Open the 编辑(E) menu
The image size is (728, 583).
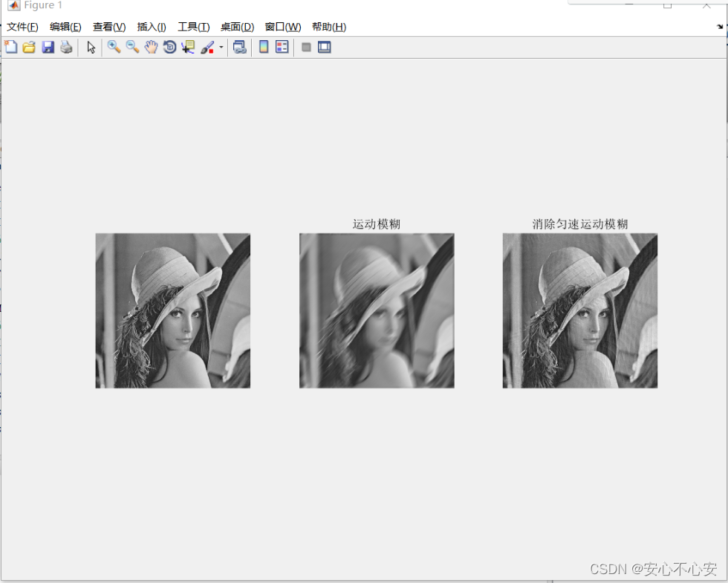65,27
